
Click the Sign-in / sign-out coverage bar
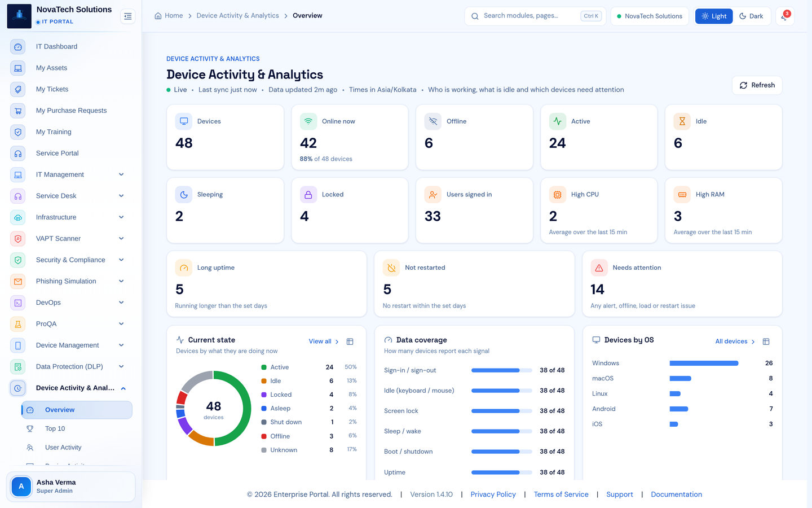coord(502,370)
